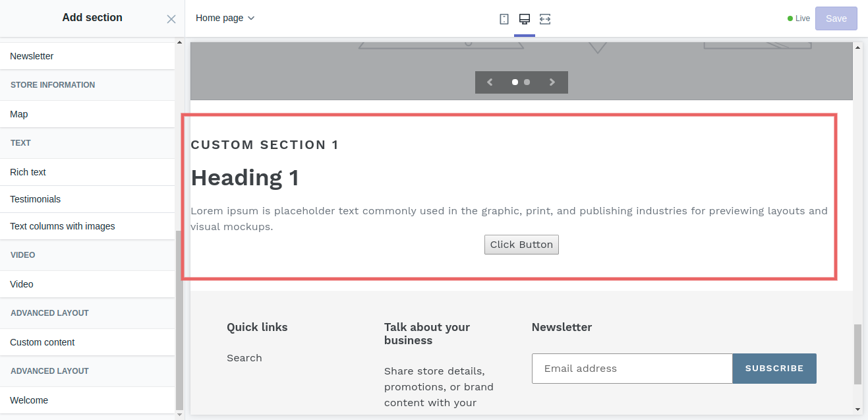Select the first slideshow dot
Viewport: 868px width, 420px height.
pyautogui.click(x=515, y=82)
